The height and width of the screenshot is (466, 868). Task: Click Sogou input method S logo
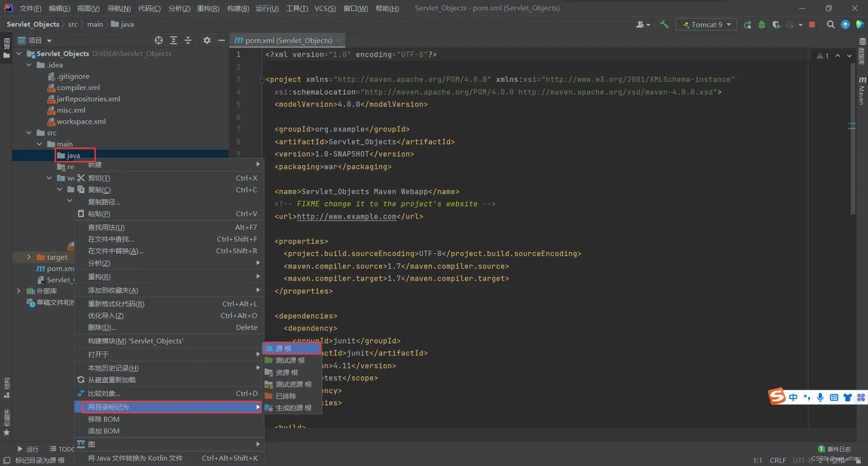click(777, 397)
